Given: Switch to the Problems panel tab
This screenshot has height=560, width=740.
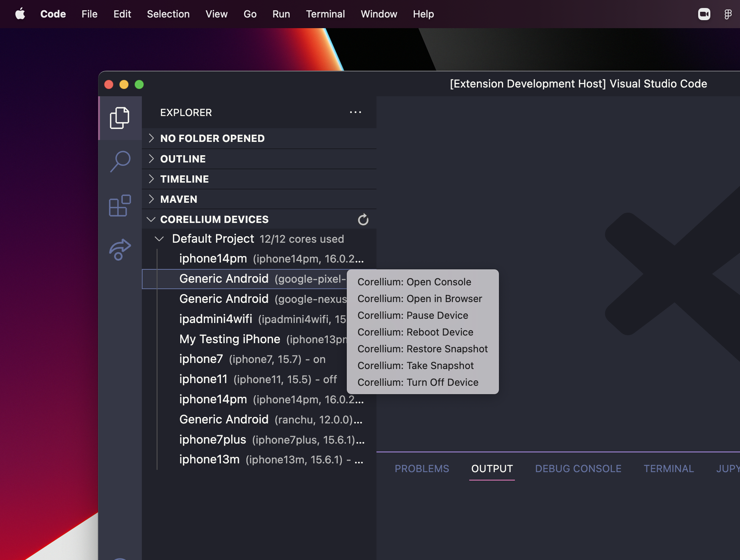Looking at the screenshot, I should tap(422, 469).
